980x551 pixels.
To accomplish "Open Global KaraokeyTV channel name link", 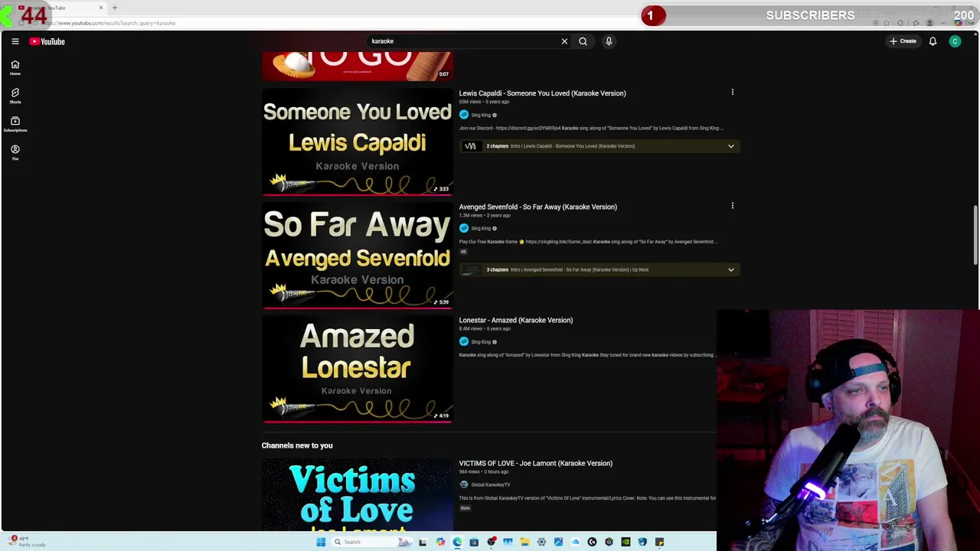I will (490, 484).
